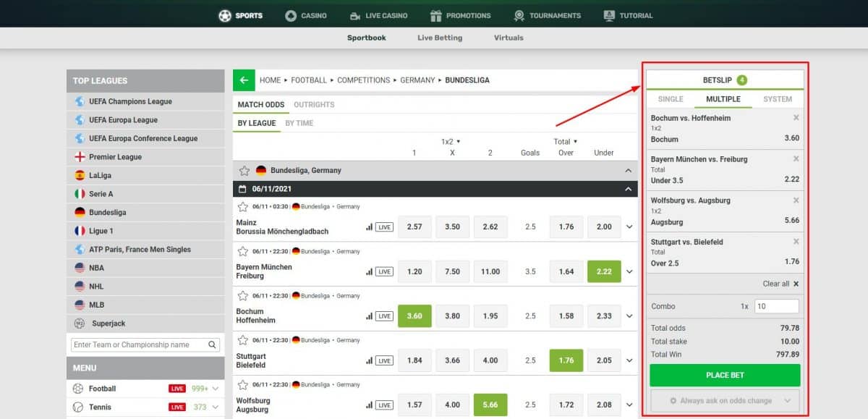
Task: Open Tournaments in top navigation
Action: click(x=548, y=15)
